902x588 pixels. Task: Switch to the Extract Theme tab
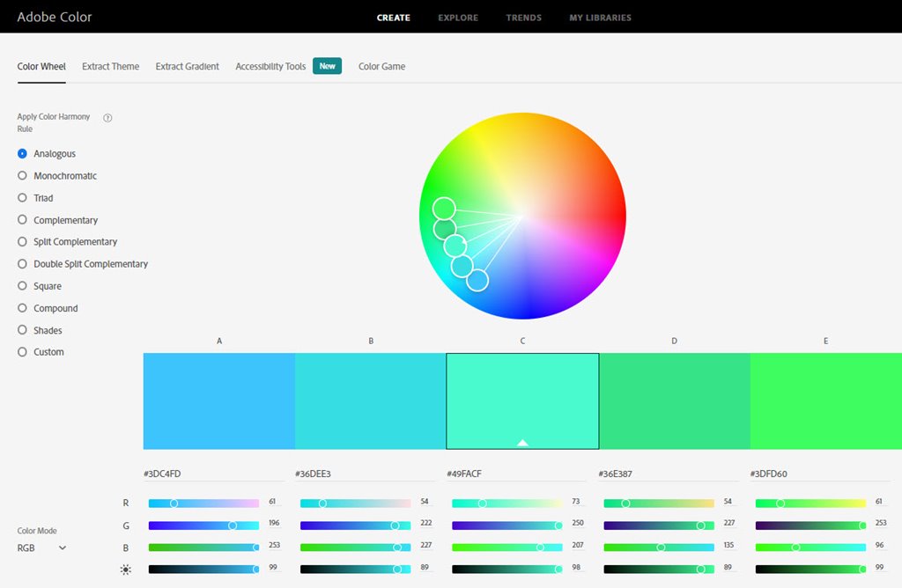[x=110, y=66]
